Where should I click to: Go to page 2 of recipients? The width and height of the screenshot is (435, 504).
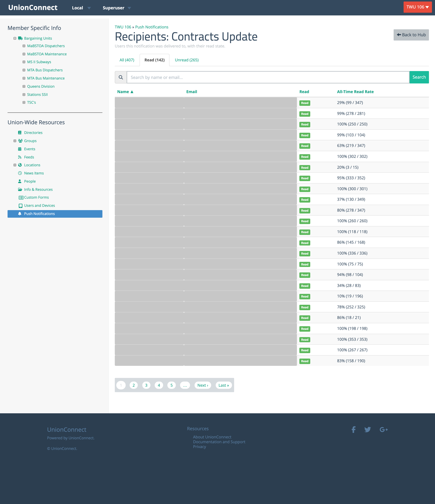tap(134, 385)
